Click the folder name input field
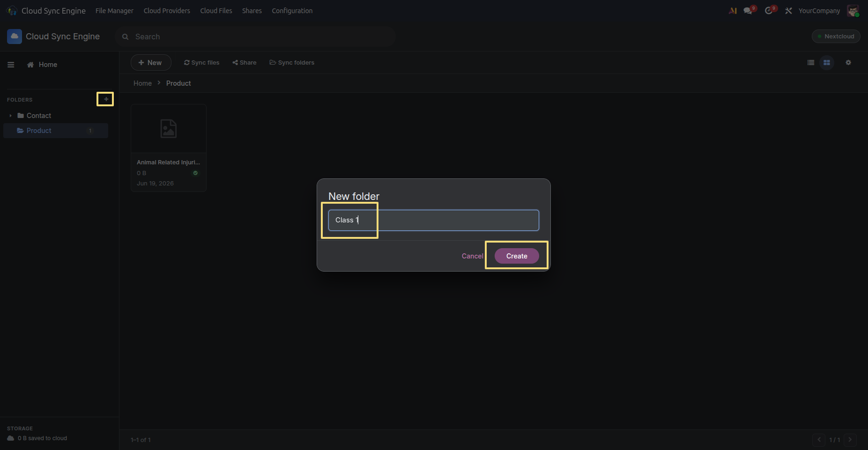 point(434,220)
